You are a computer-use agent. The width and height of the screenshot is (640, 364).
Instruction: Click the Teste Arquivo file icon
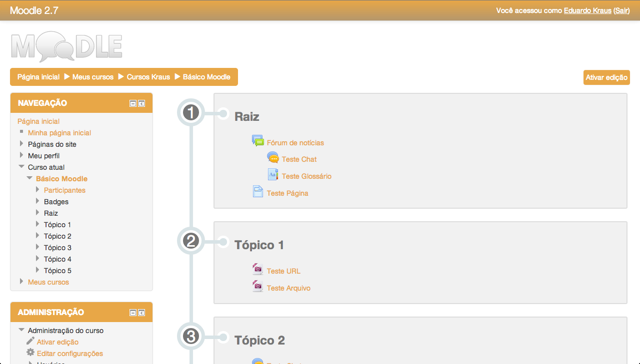point(257,287)
